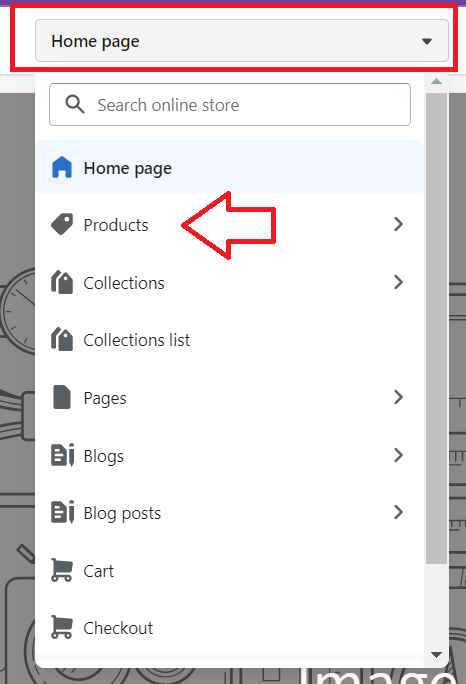This screenshot has width=466, height=684.
Task: Click the Collections icon
Action: pos(62,282)
